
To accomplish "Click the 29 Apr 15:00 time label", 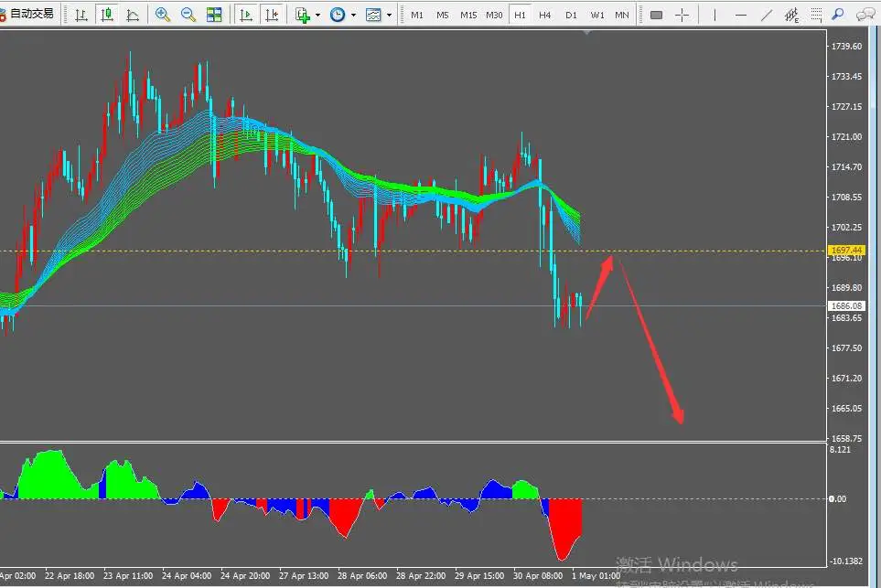I will tap(479, 575).
